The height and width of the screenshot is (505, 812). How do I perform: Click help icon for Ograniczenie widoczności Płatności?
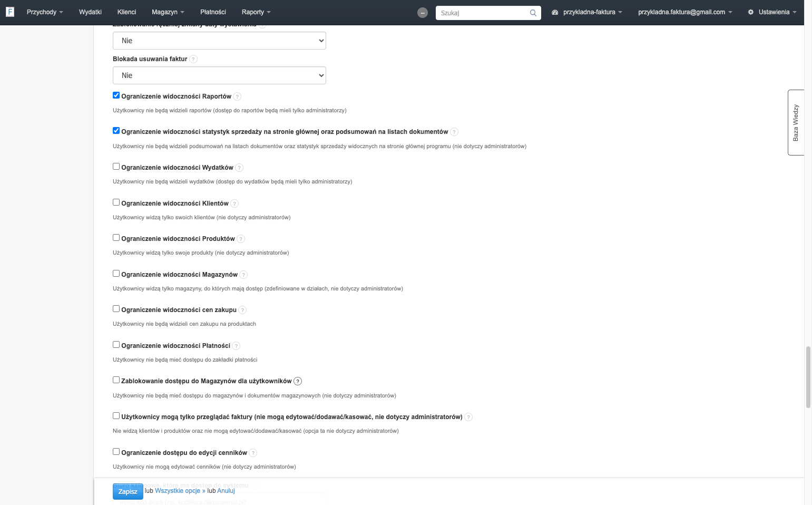236,346
